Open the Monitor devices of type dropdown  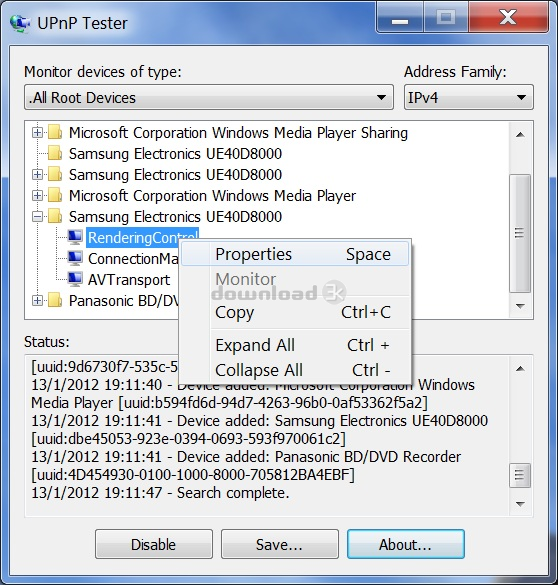[209, 97]
